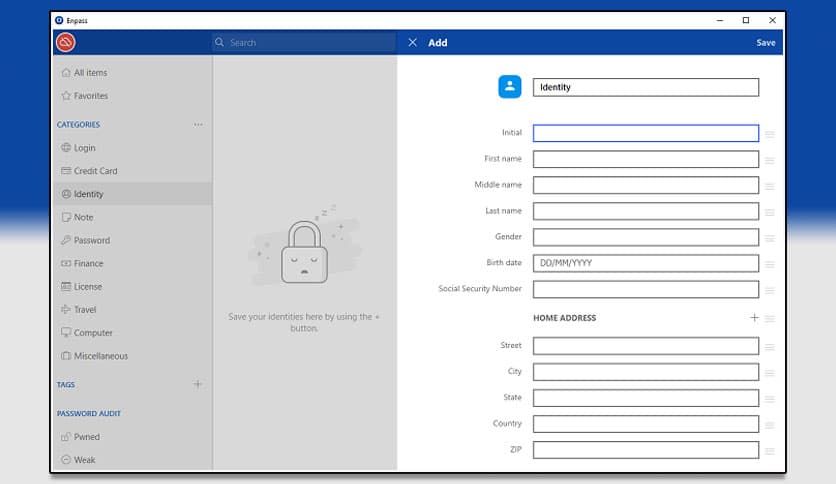
Task: Focus the ZIP field
Action: (x=646, y=450)
